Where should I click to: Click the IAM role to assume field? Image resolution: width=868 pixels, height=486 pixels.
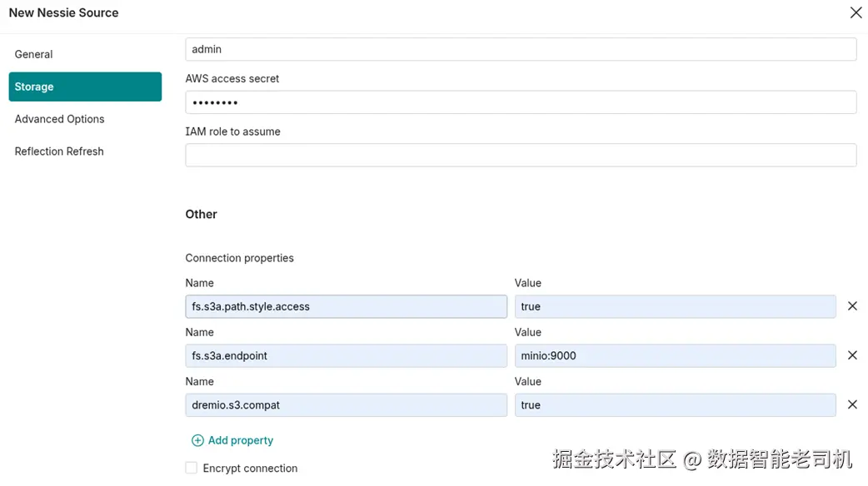[x=521, y=155]
